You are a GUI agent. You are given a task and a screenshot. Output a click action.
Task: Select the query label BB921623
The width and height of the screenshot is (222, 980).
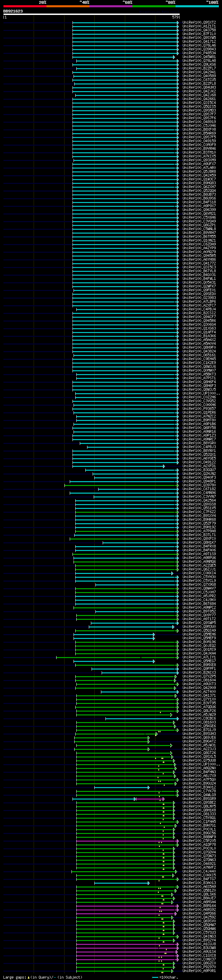pos(13,11)
